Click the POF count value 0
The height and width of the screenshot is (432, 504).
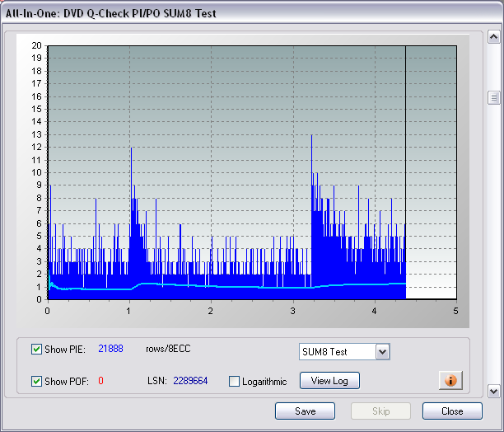100,381
